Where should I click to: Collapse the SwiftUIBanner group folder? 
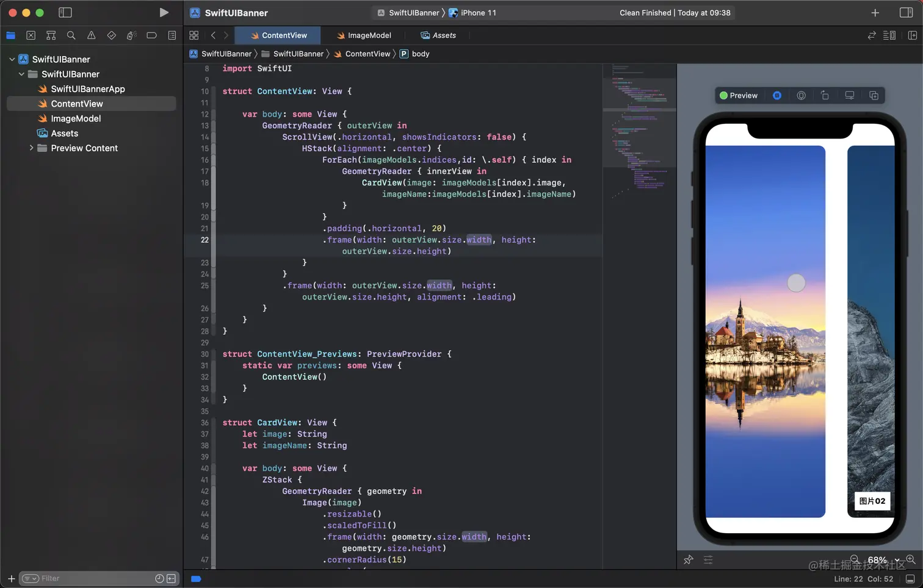21,74
